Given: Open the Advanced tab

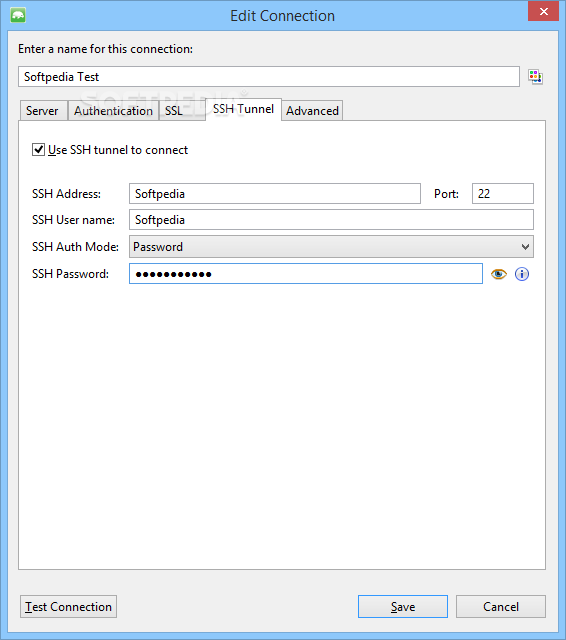Looking at the screenshot, I should [x=312, y=111].
